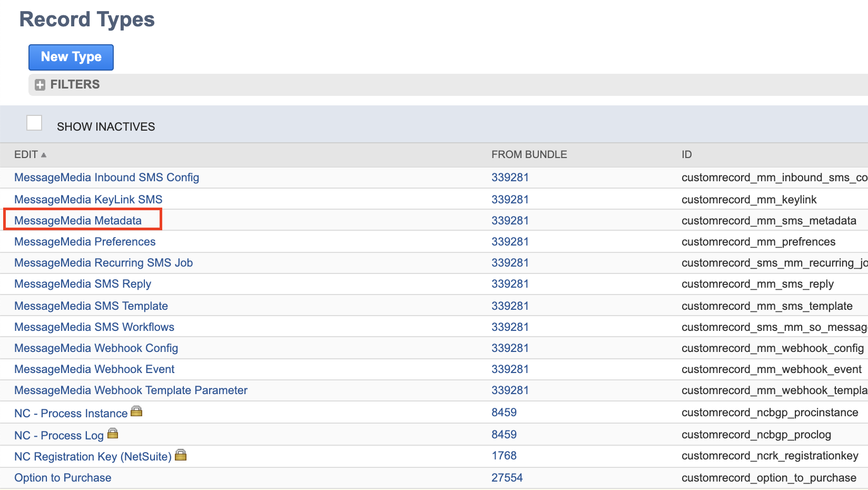The height and width of the screenshot is (490, 868).
Task: Select the MessageMedia SMS Template record
Action: (x=91, y=306)
